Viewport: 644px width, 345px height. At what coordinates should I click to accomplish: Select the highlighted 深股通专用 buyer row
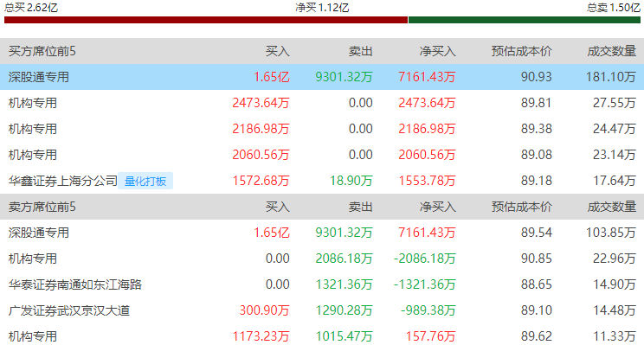click(x=322, y=77)
